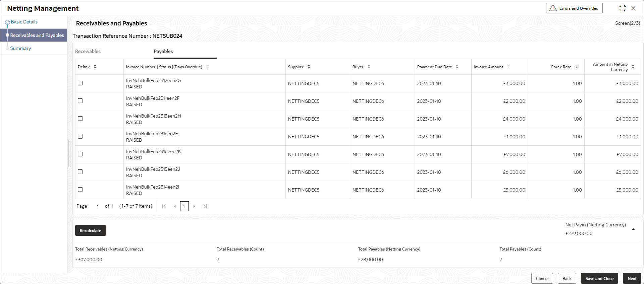
Task: Sort by Payment Due Date icon
Action: coord(457,67)
